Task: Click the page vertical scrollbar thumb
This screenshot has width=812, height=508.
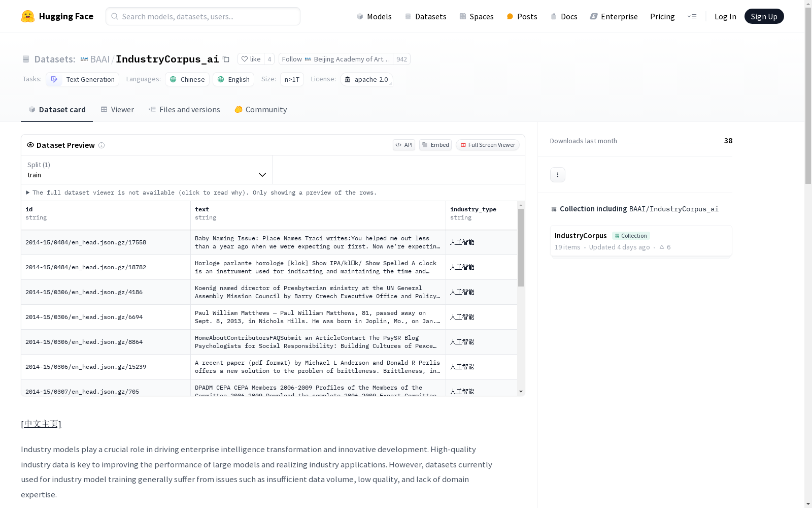Action: pyautogui.click(x=808, y=96)
